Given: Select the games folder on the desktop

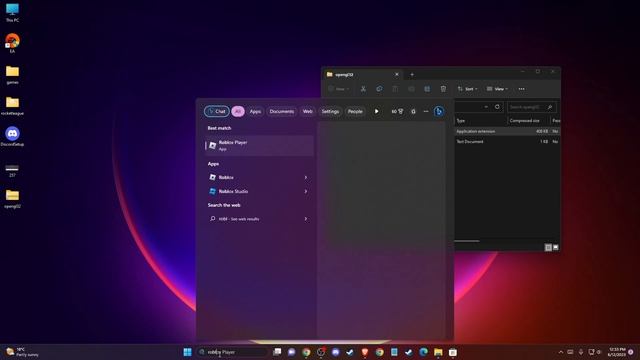Looking at the screenshot, I should click(x=12, y=75).
